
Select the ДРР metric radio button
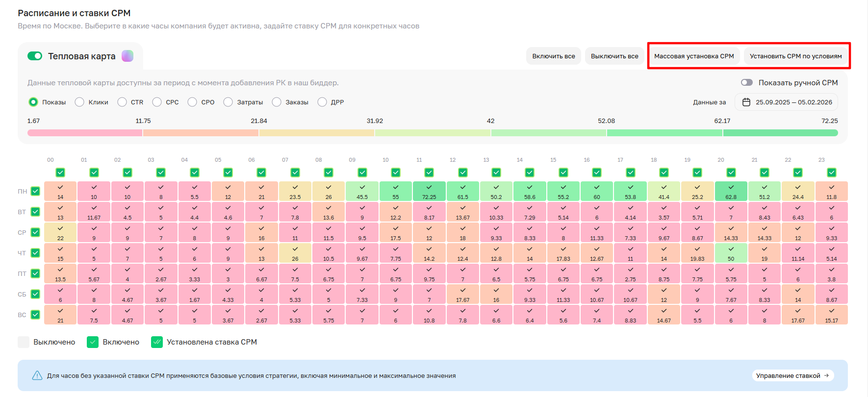coord(322,102)
